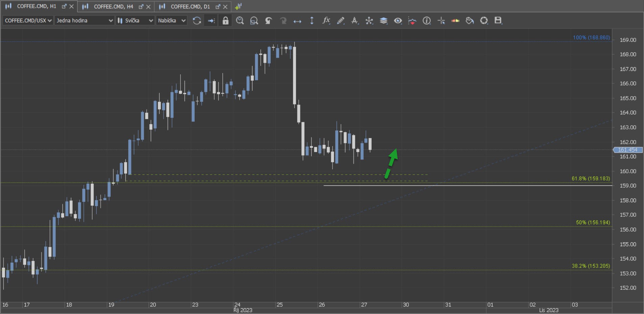The image size is (644, 314).
Task: Click the 169.00 price axis value
Action: tap(628, 40)
